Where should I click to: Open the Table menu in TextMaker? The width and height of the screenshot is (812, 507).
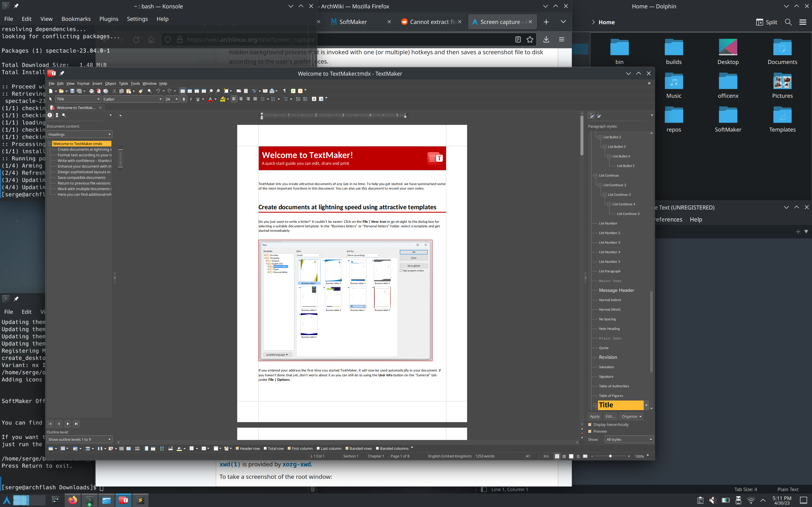123,83
